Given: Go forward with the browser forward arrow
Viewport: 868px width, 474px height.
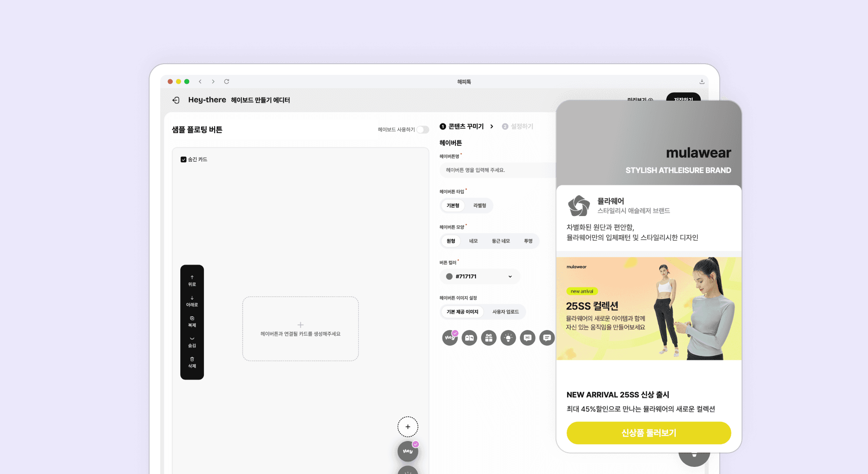Looking at the screenshot, I should pos(213,82).
